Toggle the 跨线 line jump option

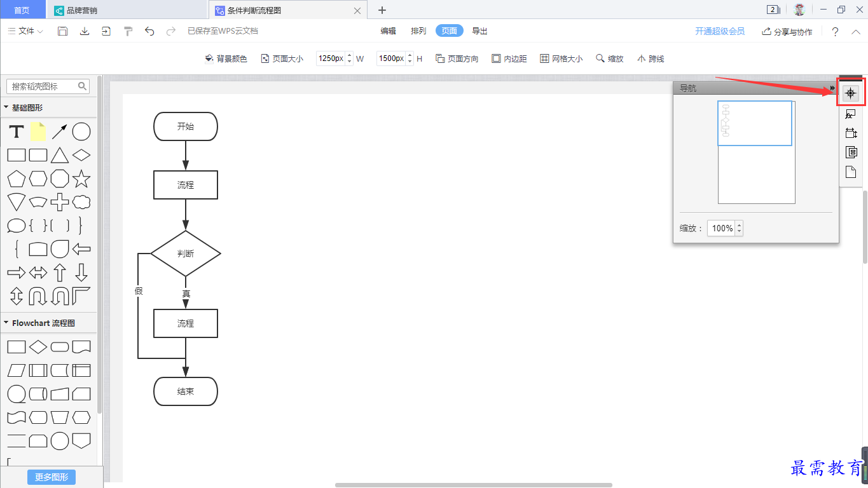651,58
